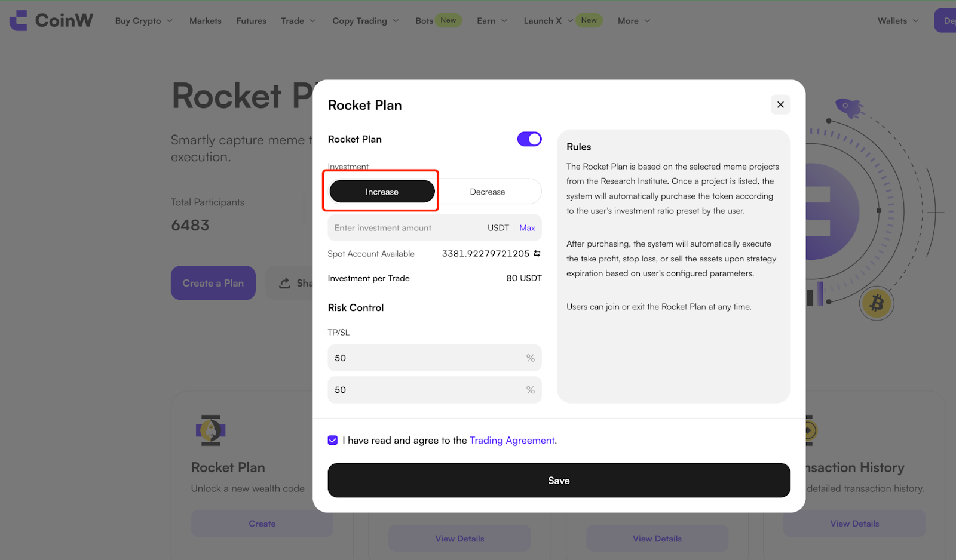Open the Trading Agreement link
Screen dimensions: 956x560
point(512,441)
